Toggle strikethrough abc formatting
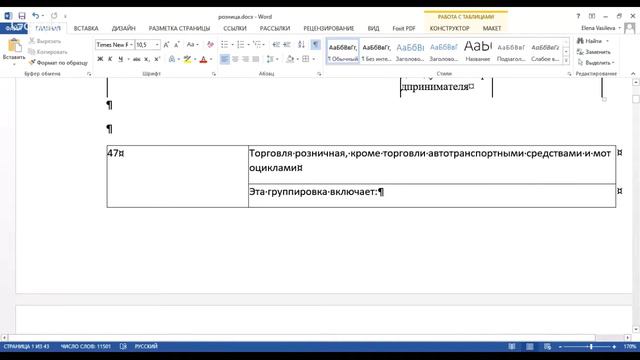The image size is (640, 360). pyautogui.click(x=136, y=59)
